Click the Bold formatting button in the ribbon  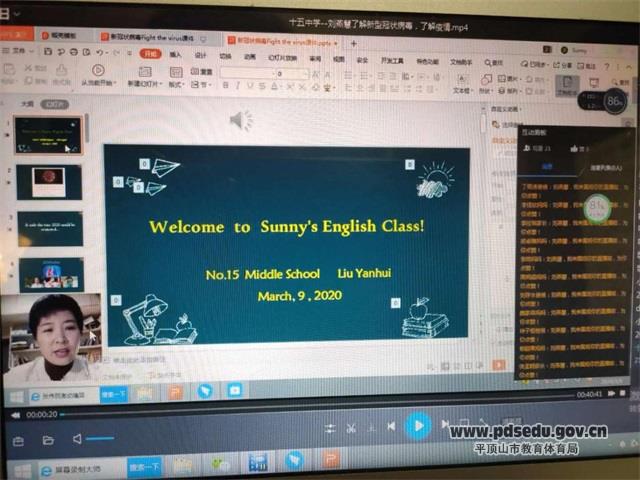tap(224, 85)
